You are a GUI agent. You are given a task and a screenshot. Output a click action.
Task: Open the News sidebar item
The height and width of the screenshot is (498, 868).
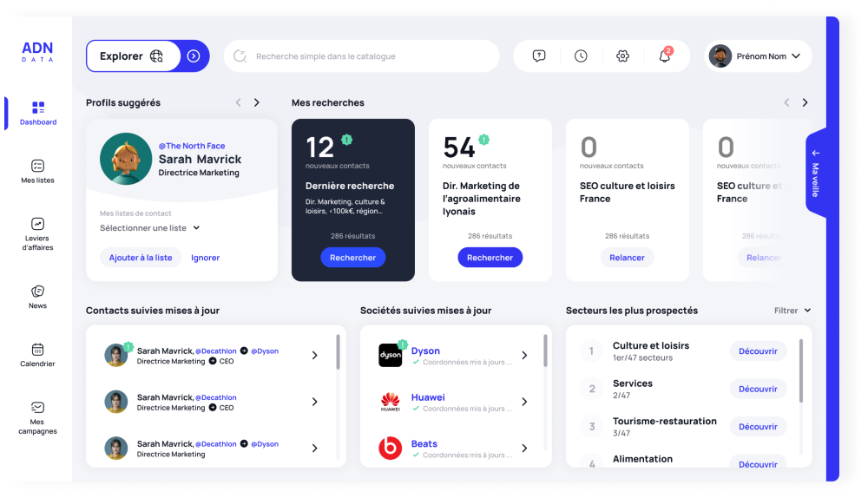pyautogui.click(x=37, y=297)
